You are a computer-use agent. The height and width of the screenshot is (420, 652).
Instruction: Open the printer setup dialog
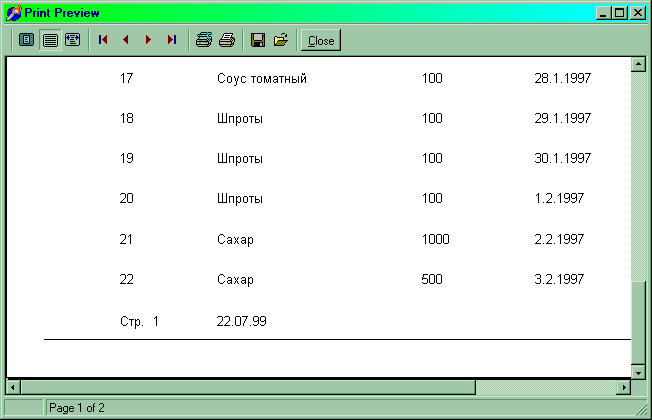click(x=204, y=40)
